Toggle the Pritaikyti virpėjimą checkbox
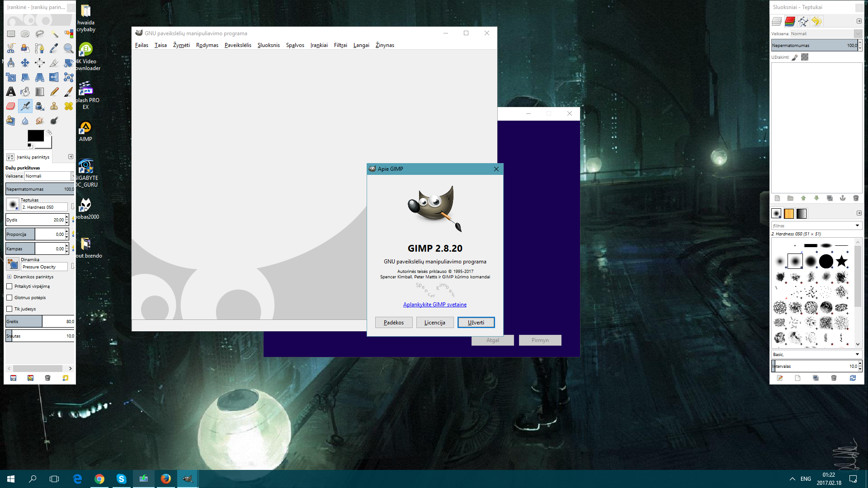This screenshot has height=488, width=868. 9,286
